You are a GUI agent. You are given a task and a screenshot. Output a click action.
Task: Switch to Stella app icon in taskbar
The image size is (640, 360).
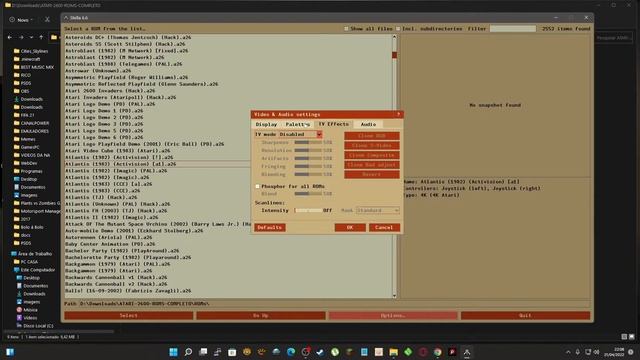[467, 352]
